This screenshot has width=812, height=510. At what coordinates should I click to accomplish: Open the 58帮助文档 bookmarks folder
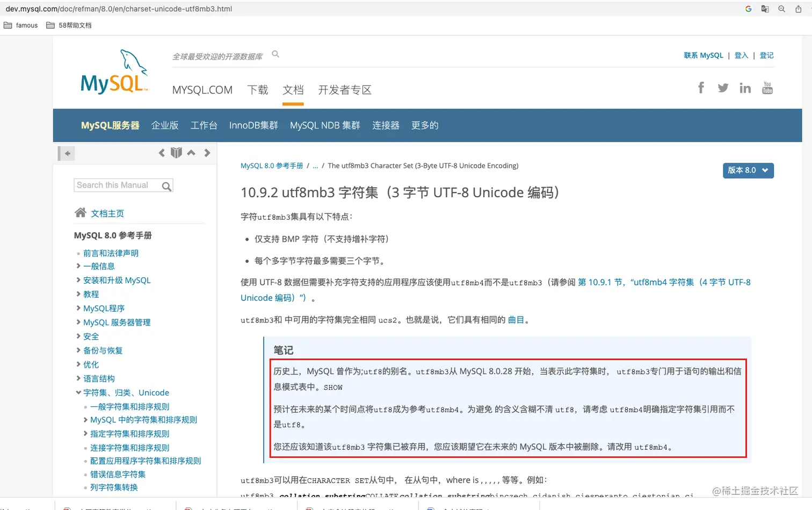[69, 25]
